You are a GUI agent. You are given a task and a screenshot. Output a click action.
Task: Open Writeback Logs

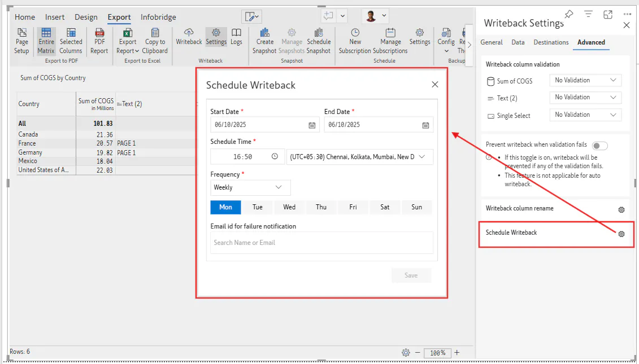pos(236,37)
